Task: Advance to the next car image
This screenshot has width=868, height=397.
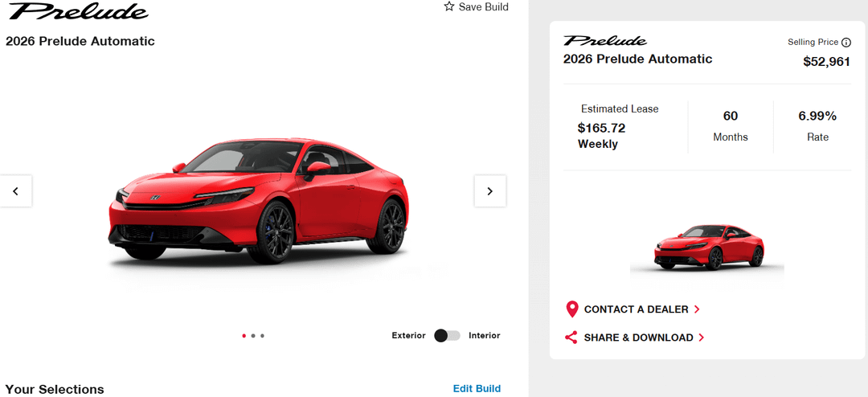Action: pyautogui.click(x=490, y=191)
